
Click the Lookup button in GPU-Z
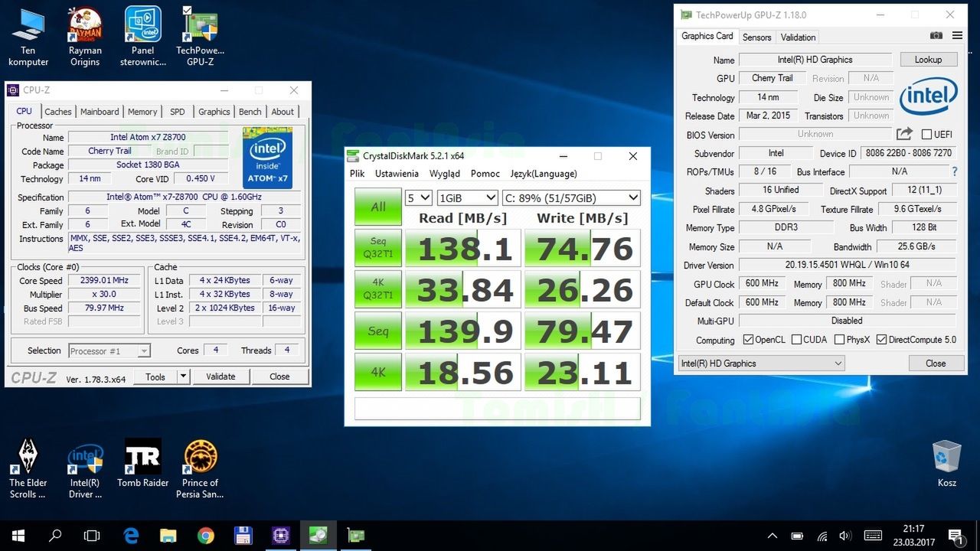928,60
